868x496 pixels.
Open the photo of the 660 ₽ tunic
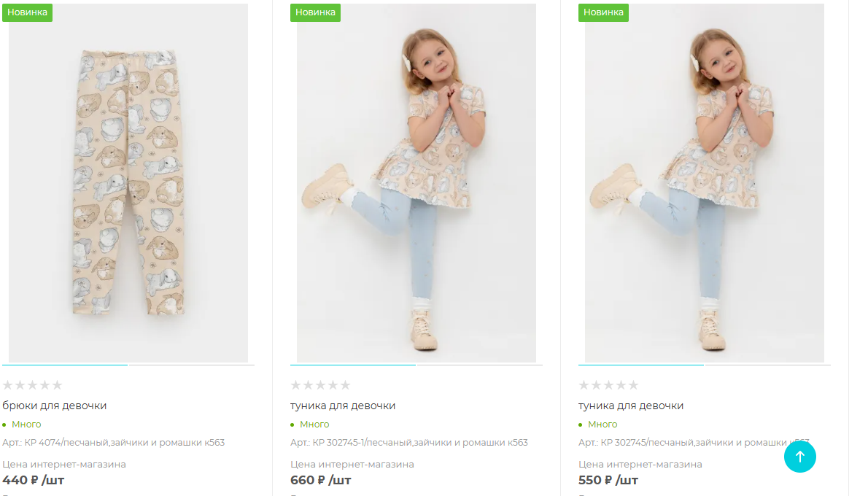point(416,182)
